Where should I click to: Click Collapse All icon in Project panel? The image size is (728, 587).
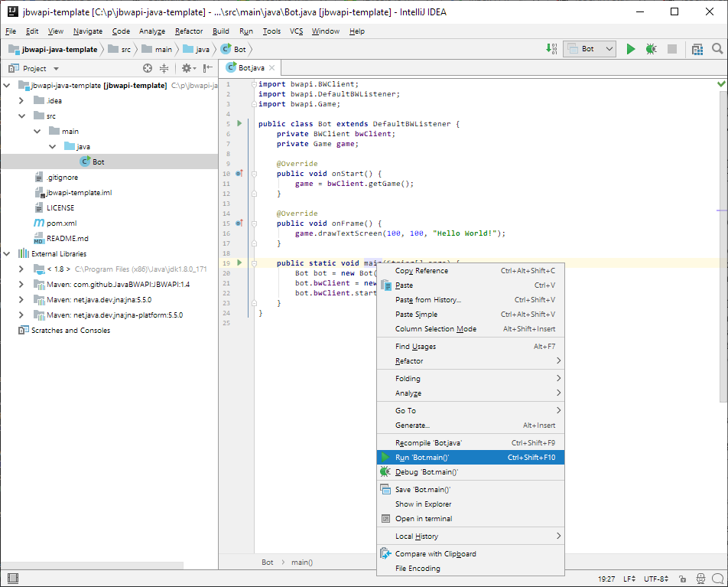click(x=164, y=68)
